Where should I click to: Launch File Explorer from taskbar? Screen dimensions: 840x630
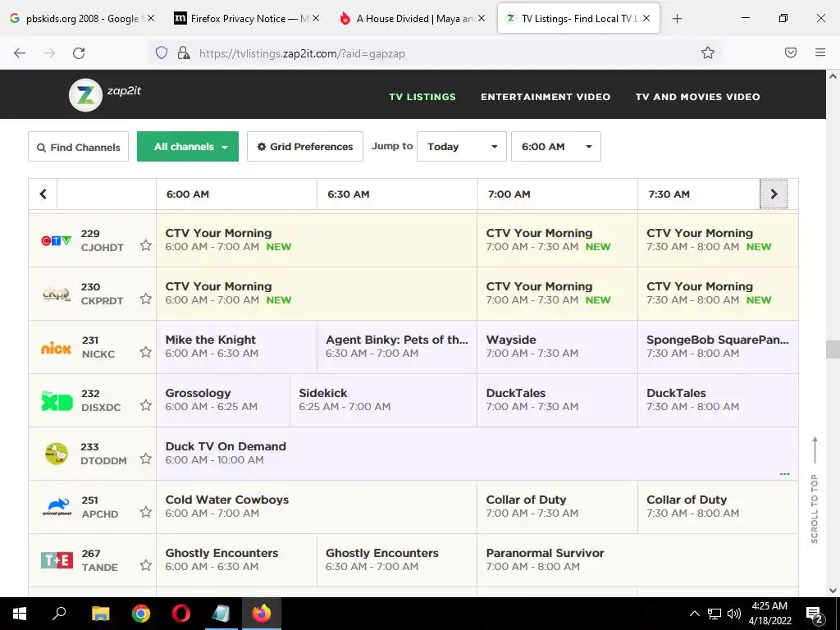[x=100, y=614]
